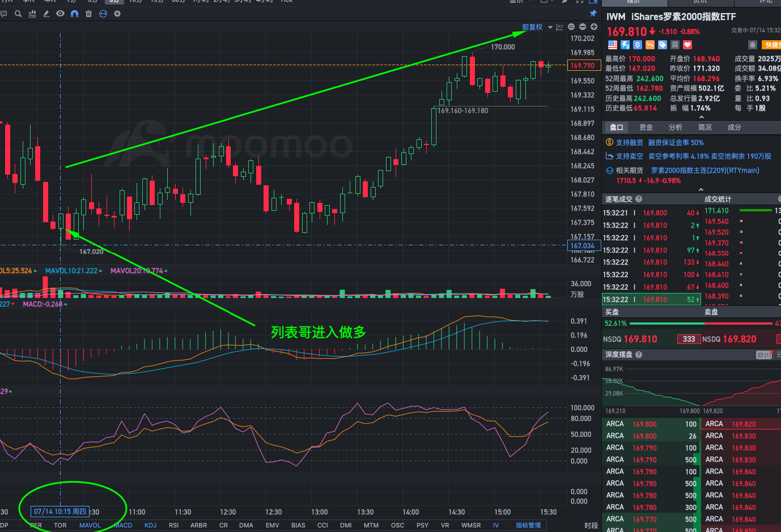The width and height of the screenshot is (781, 532).
Task: Collapse related info chevron above 逐笔成交
Action: click(x=701, y=190)
